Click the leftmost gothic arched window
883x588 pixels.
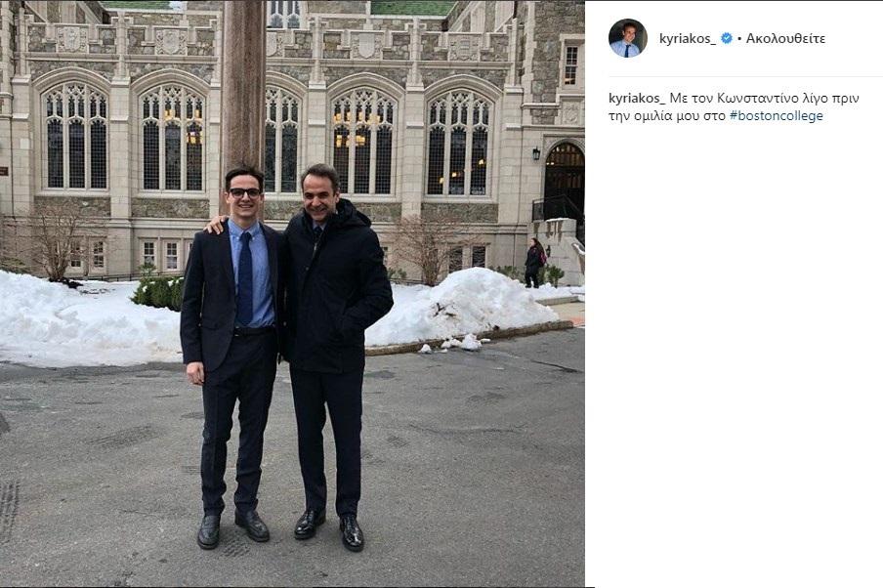tap(75, 137)
